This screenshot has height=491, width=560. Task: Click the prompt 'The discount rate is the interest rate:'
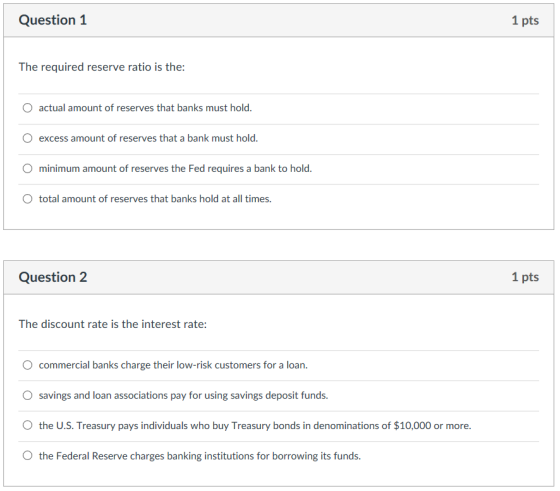(x=113, y=324)
